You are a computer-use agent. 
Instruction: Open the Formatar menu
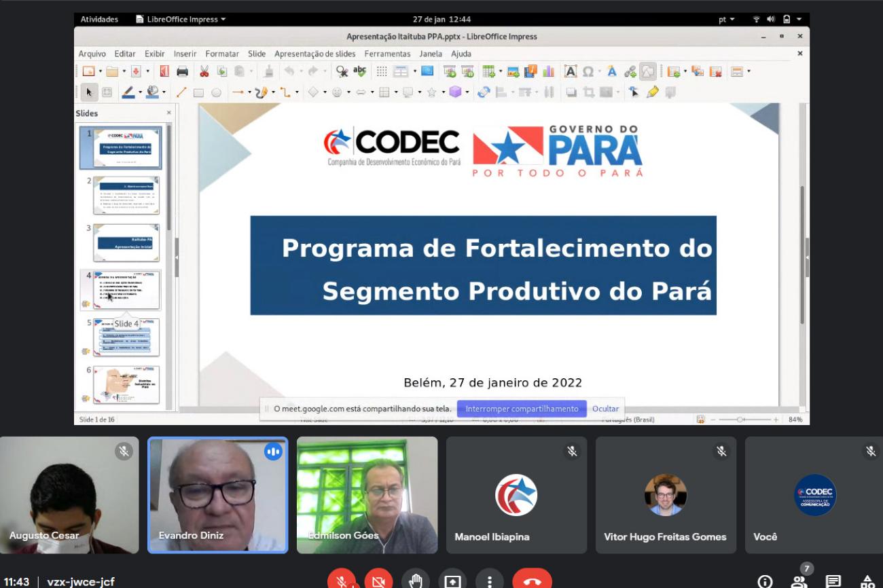222,54
